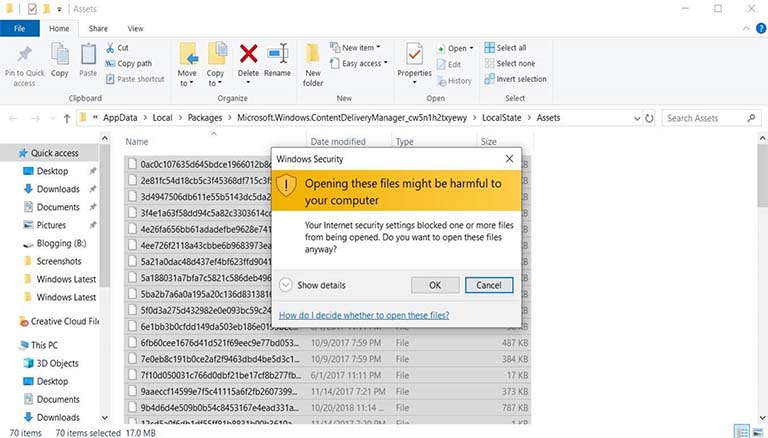
Task: Click Packages in the address path
Action: tap(205, 118)
